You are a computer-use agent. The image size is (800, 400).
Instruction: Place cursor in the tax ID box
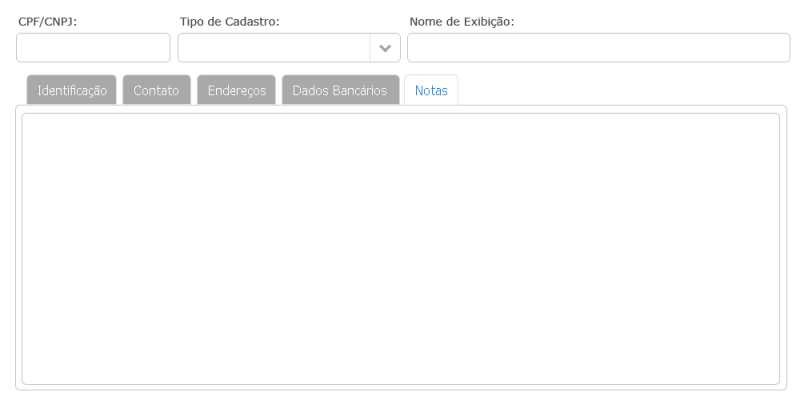pos(93,48)
